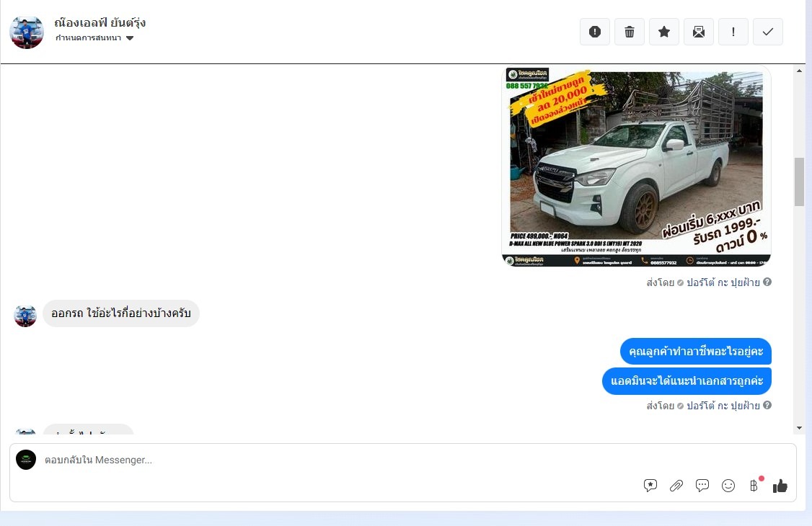Flag conversation with the exclamation mark button
Screen dimensions: 812x526
click(733, 32)
